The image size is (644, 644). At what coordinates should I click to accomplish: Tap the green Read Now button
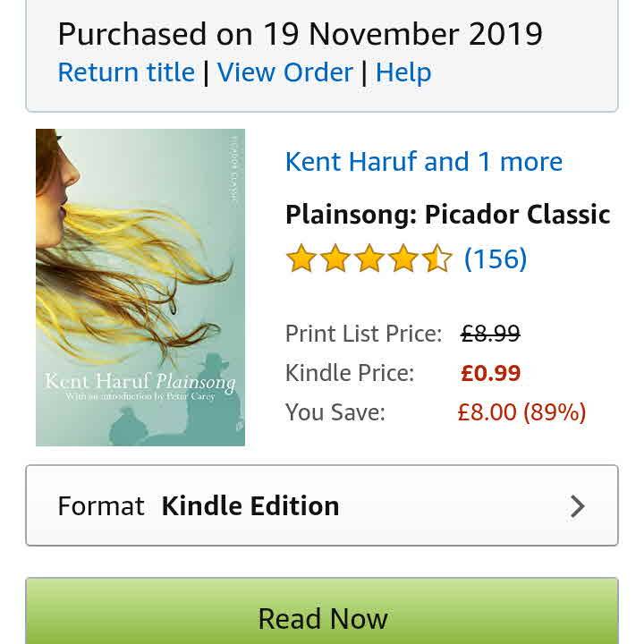point(322,611)
